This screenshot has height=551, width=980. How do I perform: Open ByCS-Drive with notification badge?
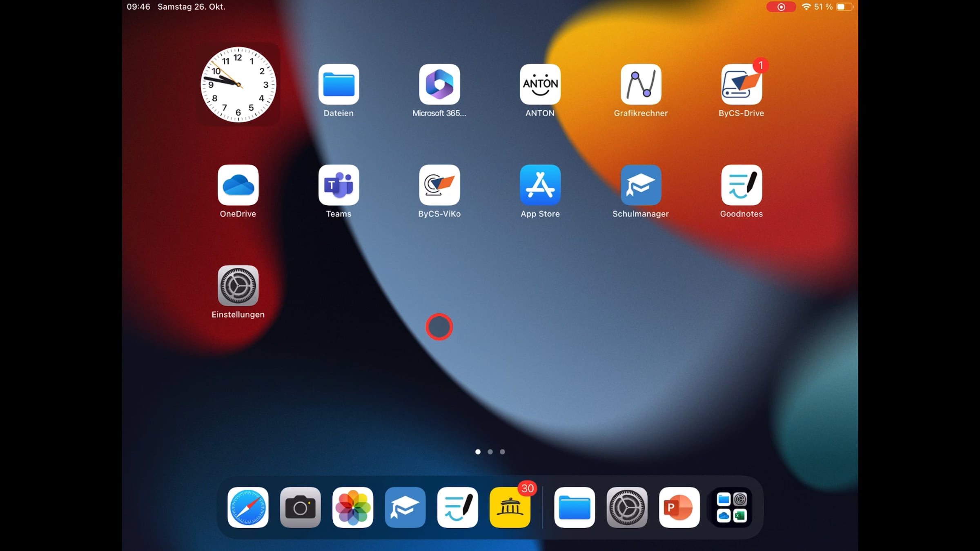(742, 84)
